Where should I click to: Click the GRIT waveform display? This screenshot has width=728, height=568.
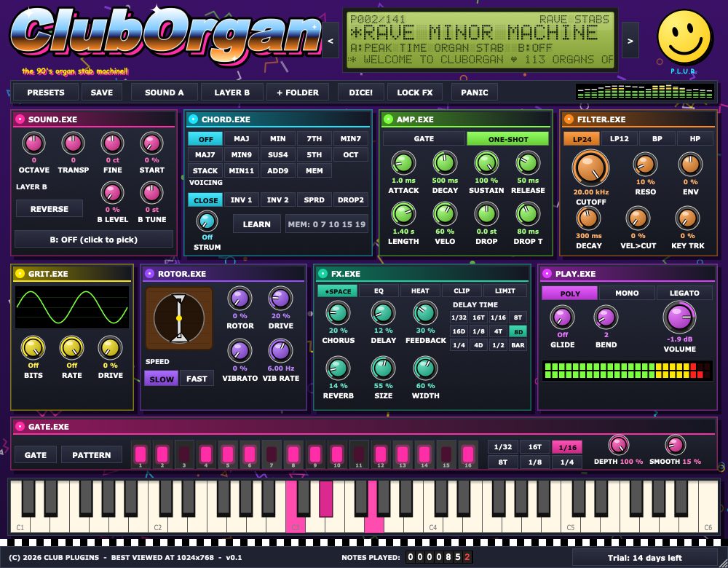pos(72,307)
